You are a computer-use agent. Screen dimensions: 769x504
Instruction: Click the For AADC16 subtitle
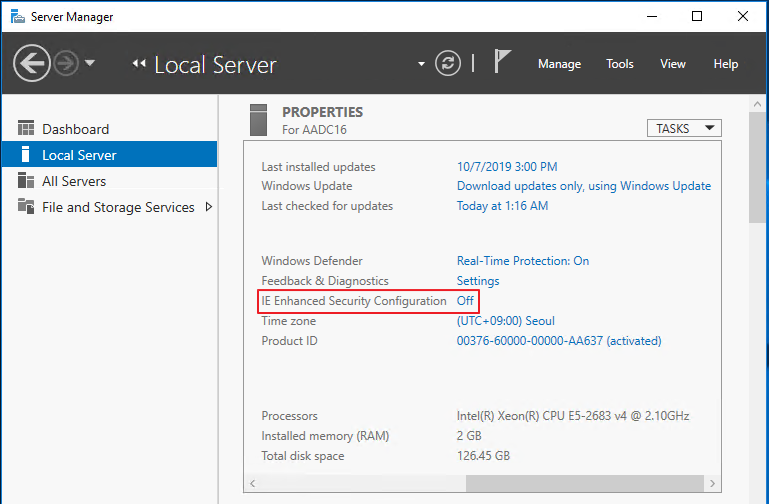click(314, 130)
